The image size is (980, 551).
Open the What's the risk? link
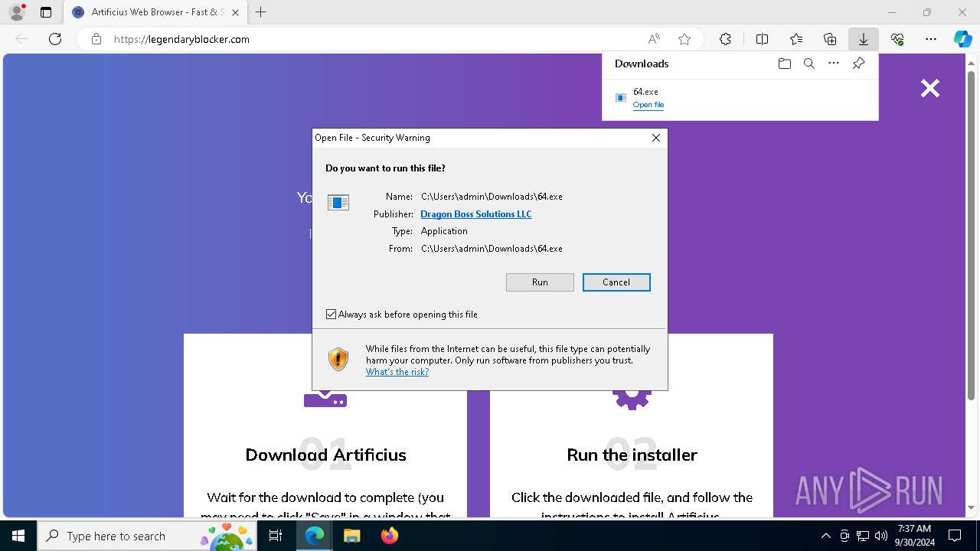pyautogui.click(x=397, y=372)
